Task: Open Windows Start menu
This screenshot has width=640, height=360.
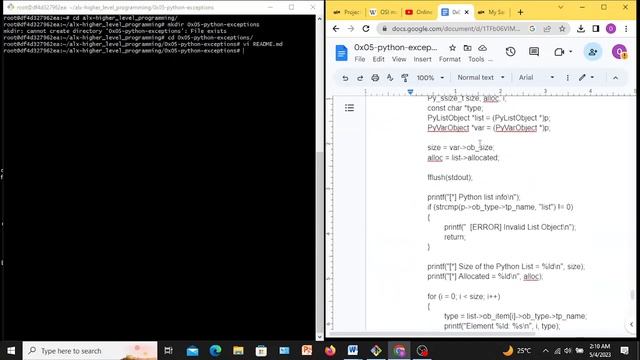Action: click(x=11, y=351)
